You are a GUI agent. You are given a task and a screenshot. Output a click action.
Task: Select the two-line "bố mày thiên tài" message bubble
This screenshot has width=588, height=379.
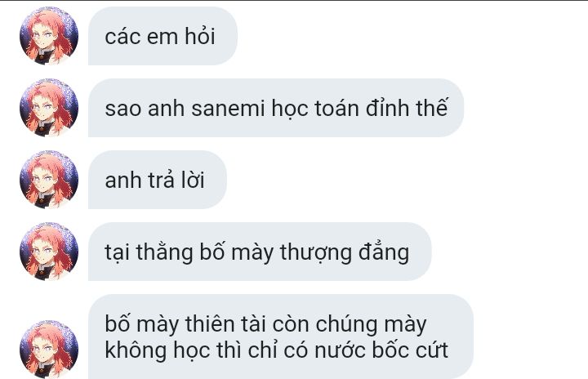[281, 337]
